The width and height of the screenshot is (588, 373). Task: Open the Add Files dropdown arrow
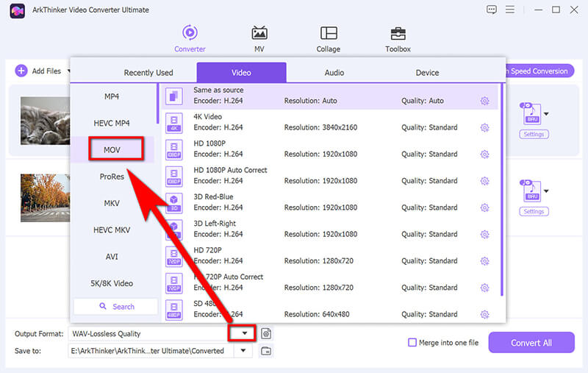(68, 71)
